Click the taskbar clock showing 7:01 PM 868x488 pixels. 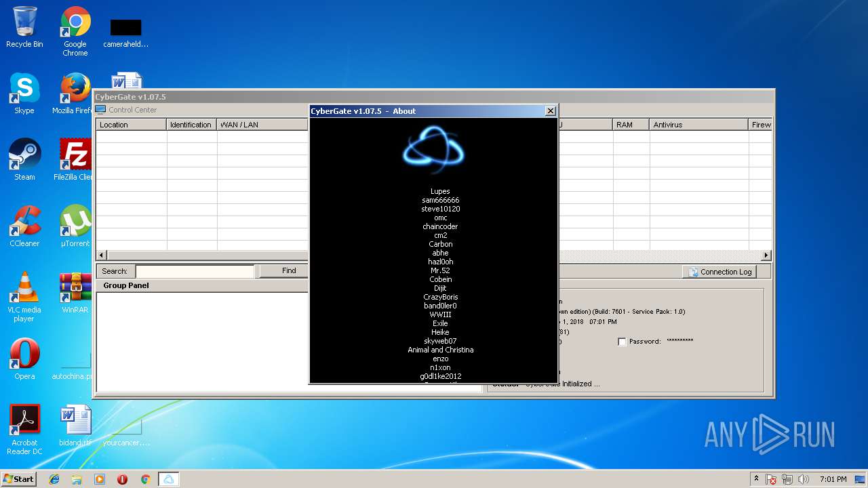coord(833,479)
